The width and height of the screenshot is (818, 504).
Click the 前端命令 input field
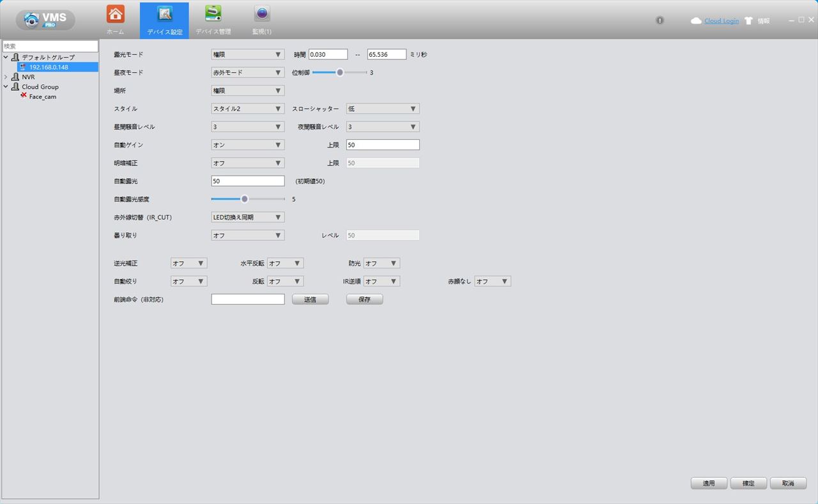[x=248, y=299]
